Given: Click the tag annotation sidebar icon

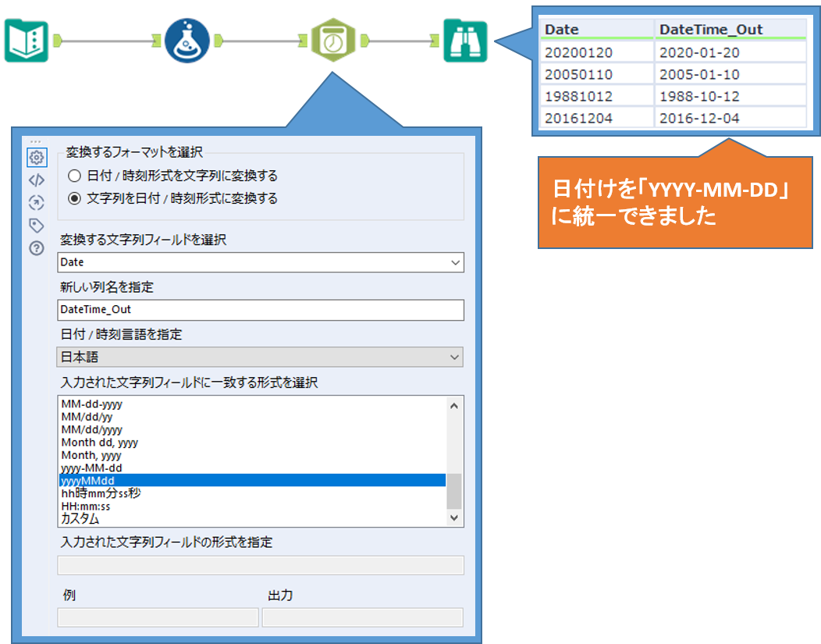Looking at the screenshot, I should [x=36, y=225].
